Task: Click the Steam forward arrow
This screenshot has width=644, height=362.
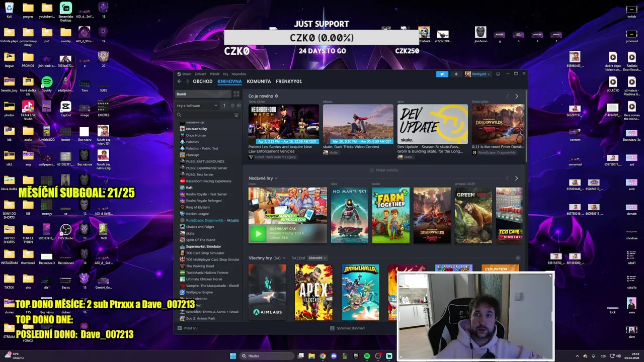Action: (187, 81)
